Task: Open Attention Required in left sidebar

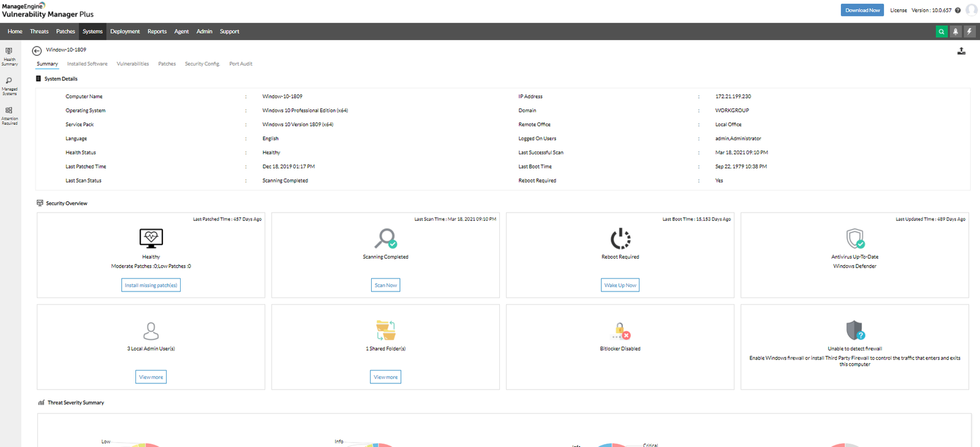Action: 9,116
